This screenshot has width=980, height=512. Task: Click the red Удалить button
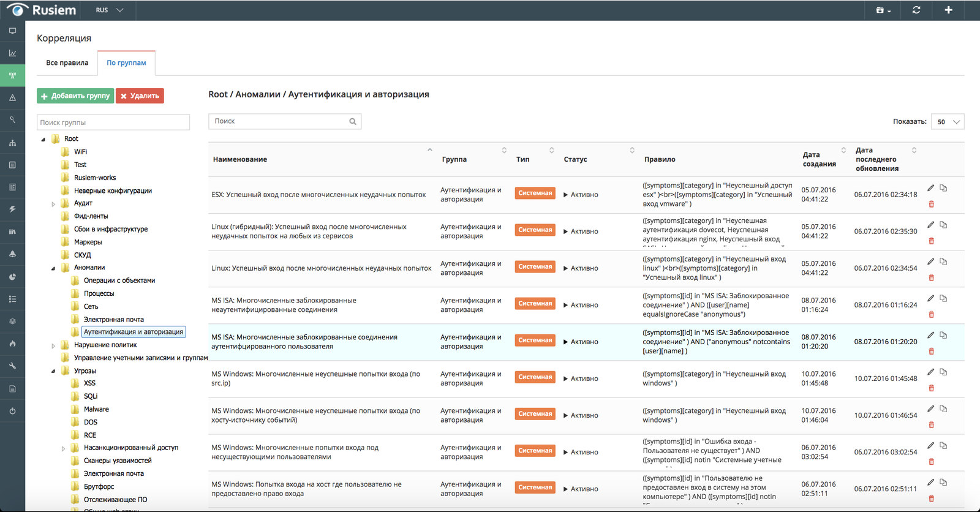click(x=140, y=96)
